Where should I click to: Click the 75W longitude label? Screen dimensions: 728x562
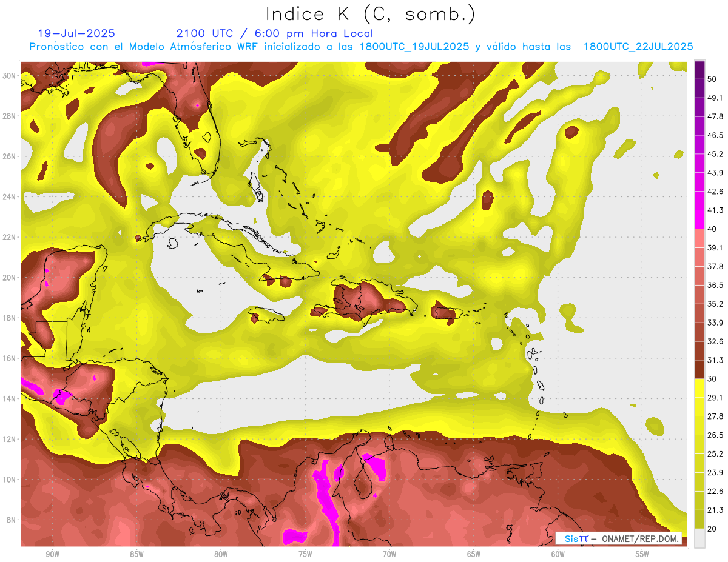pyautogui.click(x=305, y=554)
